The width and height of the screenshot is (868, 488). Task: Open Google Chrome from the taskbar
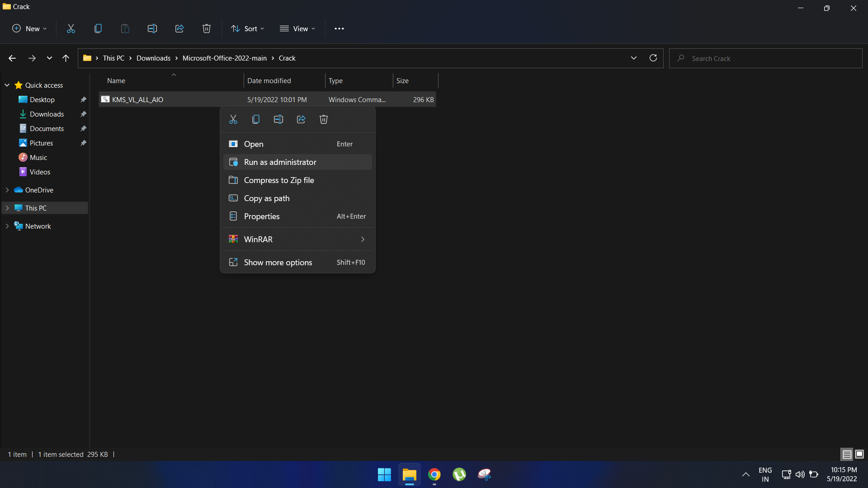coord(434,474)
